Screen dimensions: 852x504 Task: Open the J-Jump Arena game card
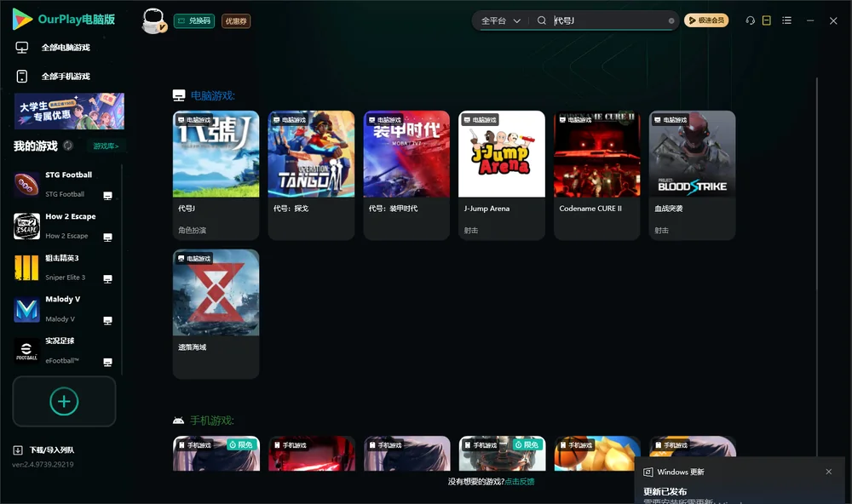[502, 175]
